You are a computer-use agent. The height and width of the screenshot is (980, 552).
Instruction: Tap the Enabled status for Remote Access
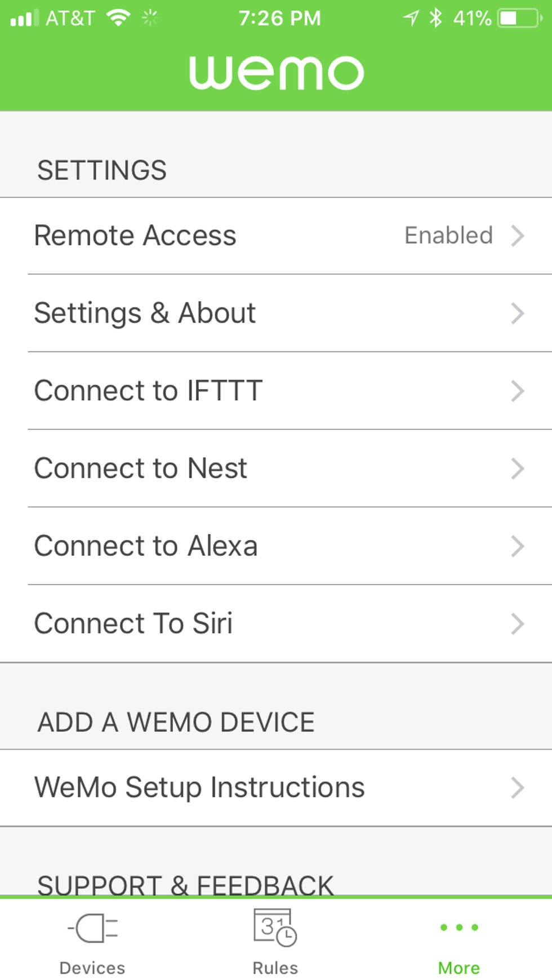click(448, 235)
